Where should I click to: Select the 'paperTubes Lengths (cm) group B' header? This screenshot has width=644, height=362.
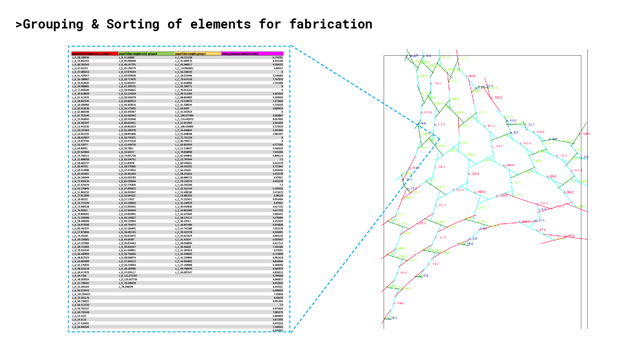click(146, 54)
